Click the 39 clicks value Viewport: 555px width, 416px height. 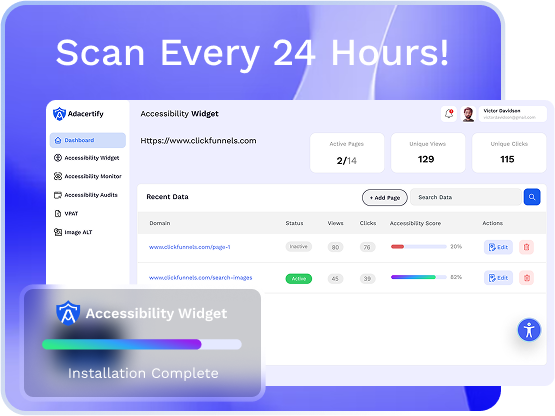click(x=367, y=279)
